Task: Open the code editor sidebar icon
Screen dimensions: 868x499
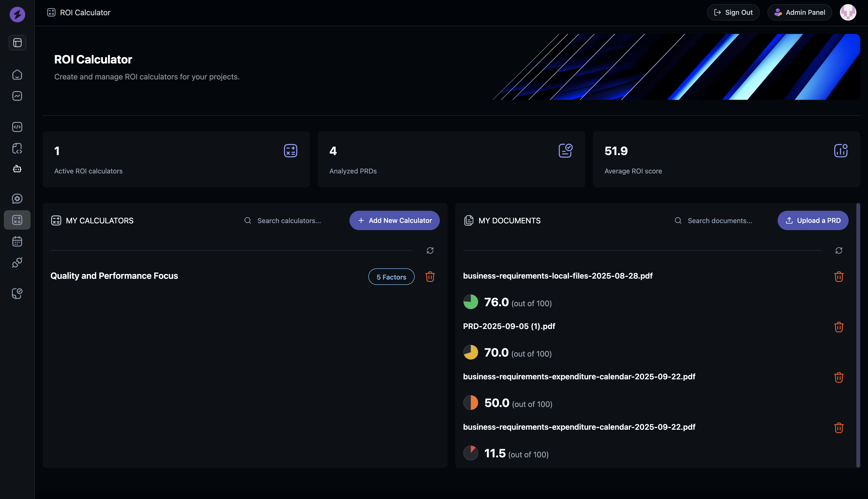Action: [17, 127]
